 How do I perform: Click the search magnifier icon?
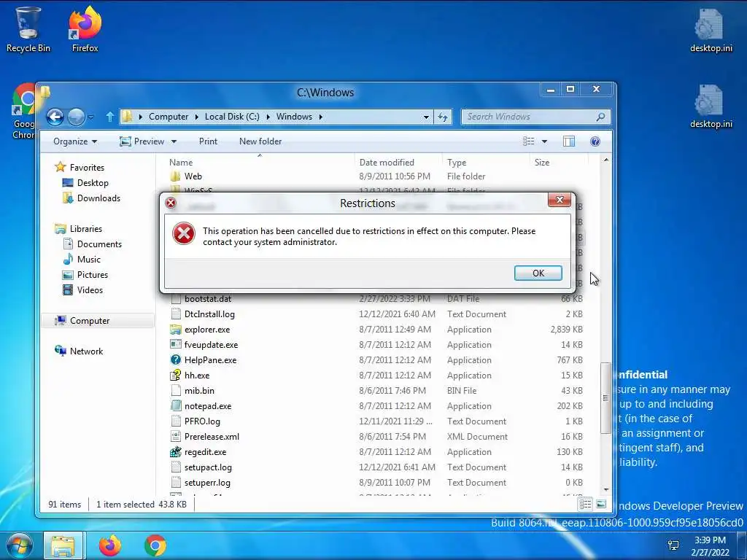[601, 117]
